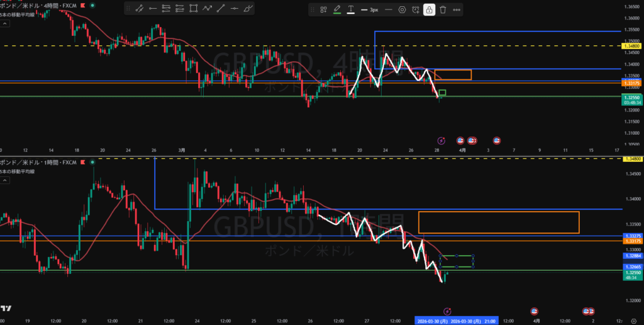This screenshot has height=325, width=644.
Task: Add alert using the alarm clock icon
Action: click(x=416, y=10)
